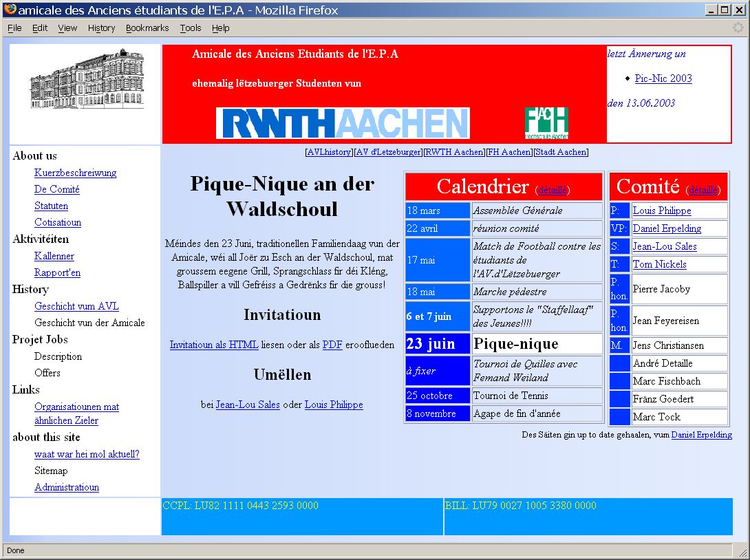Click 'Pierre Jacoby' in the Comité table
This screenshot has width=750, height=560.
(x=661, y=289)
